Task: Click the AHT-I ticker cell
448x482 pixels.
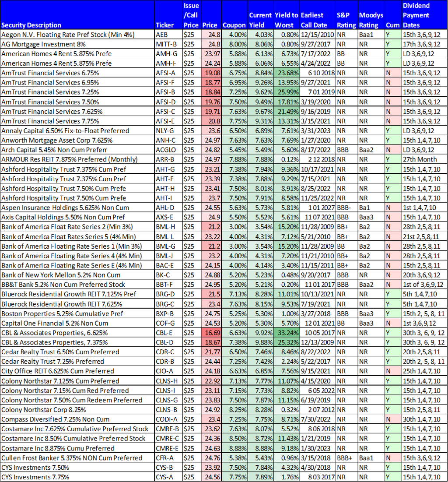Action: (x=168, y=198)
